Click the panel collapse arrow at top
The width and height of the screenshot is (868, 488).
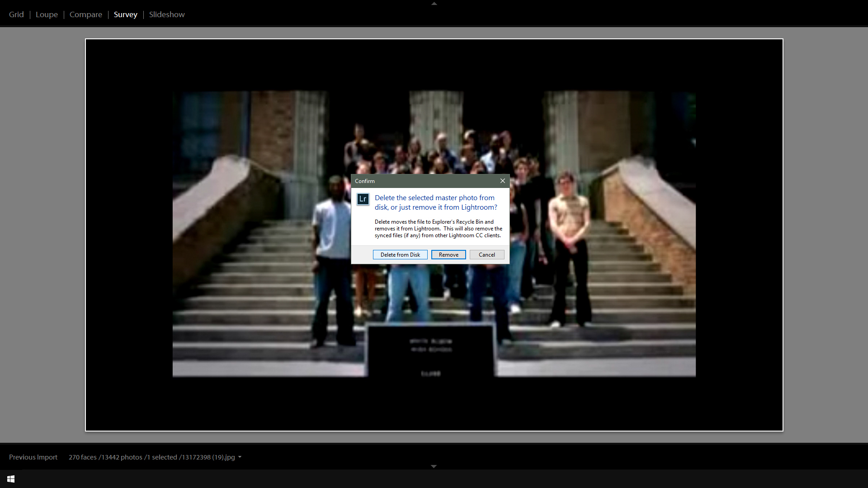(x=434, y=3)
